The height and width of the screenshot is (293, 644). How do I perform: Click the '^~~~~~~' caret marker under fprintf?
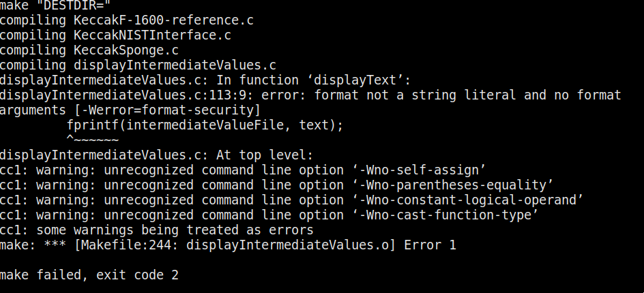click(x=93, y=140)
